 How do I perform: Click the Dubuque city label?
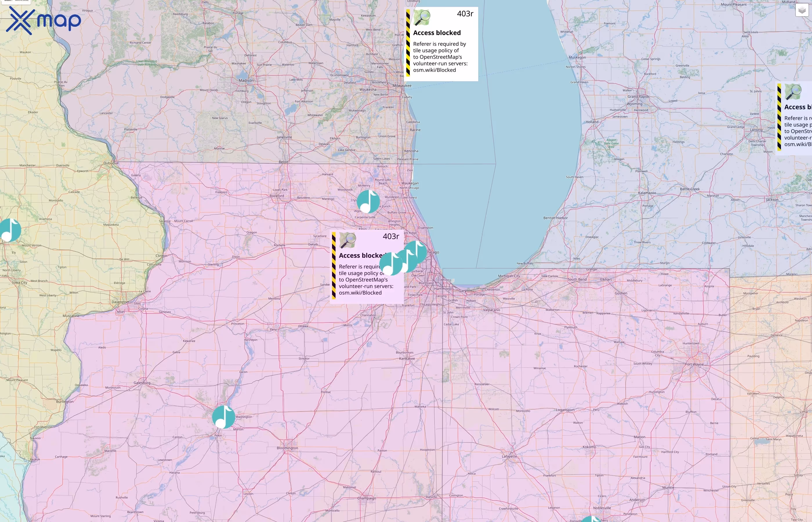click(x=111, y=163)
